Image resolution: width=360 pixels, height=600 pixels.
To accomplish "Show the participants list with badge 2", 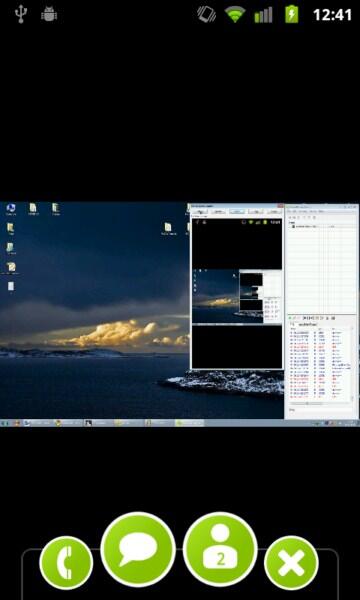I will (220, 549).
